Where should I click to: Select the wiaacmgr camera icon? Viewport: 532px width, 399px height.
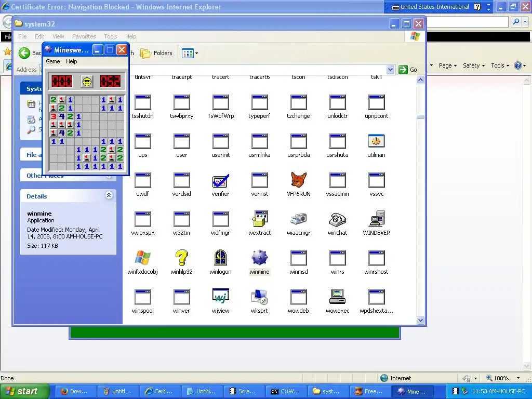tap(299, 220)
